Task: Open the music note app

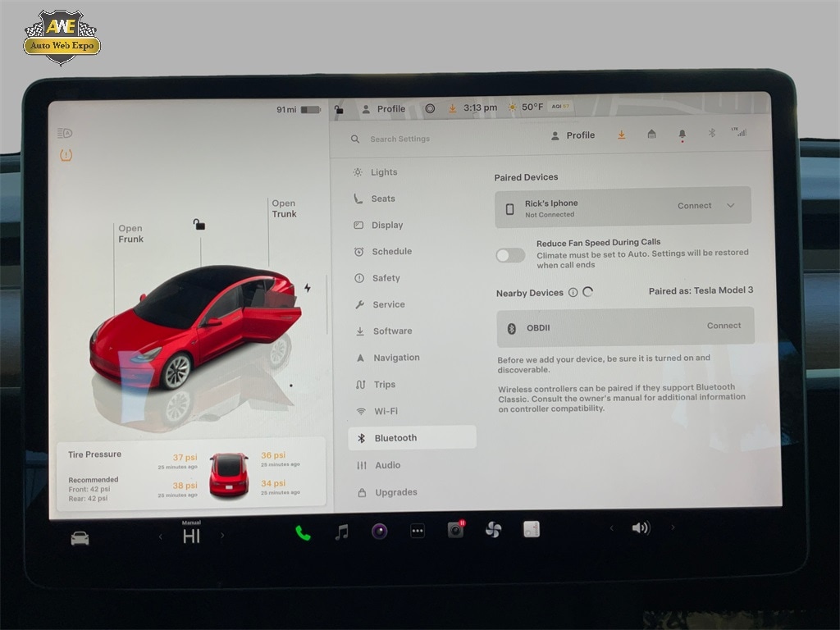Action: coord(342,532)
